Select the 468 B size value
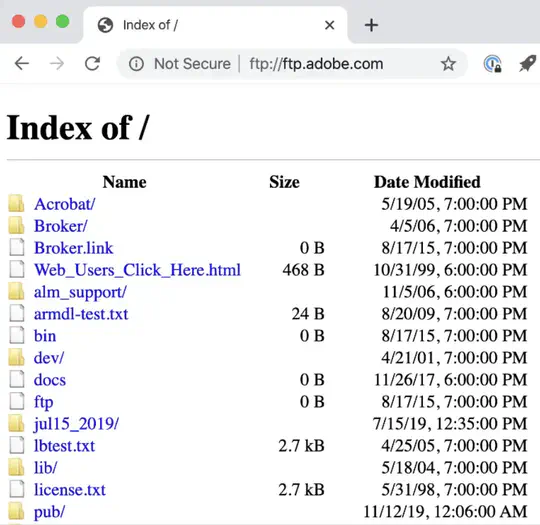The height and width of the screenshot is (525, 540). 303,270
